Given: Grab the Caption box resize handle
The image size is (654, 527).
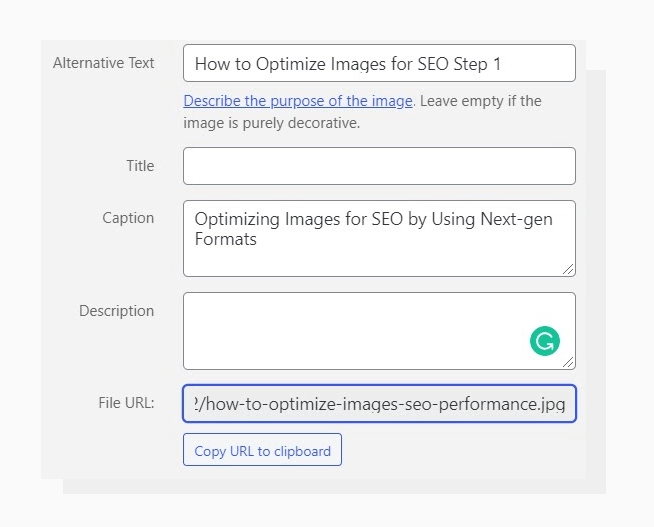Looking at the screenshot, I should pyautogui.click(x=568, y=270).
